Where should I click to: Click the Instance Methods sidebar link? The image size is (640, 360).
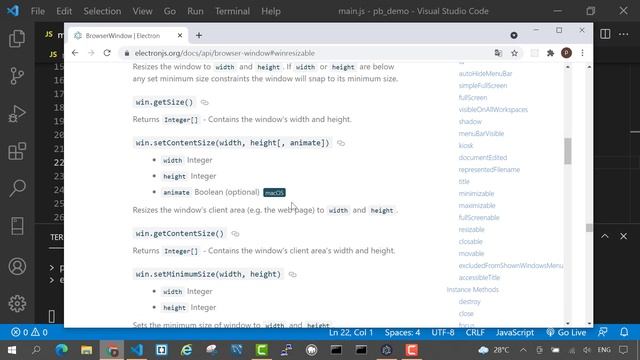point(473,290)
